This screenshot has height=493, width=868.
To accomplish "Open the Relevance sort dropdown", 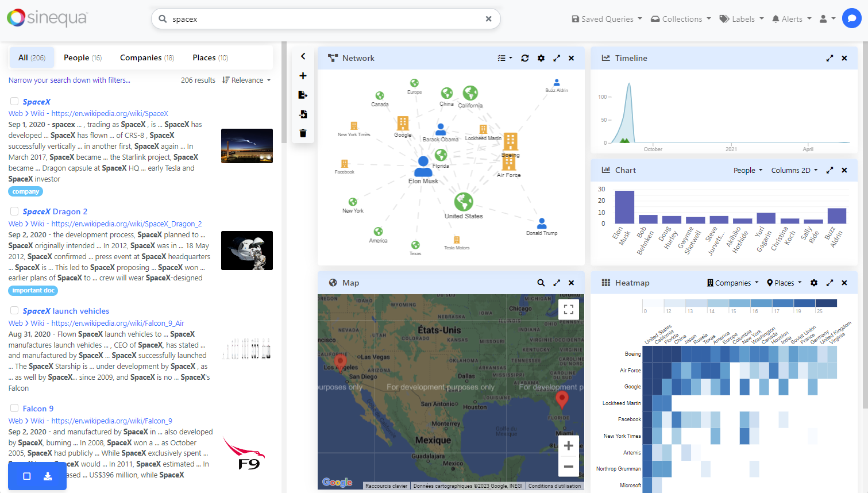I will [246, 80].
